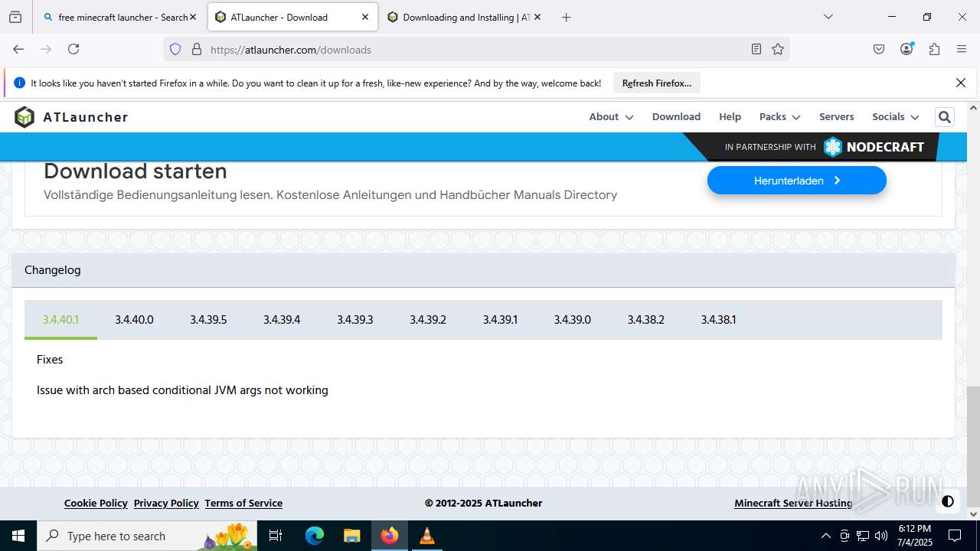Focus the URL address bar
980x551 pixels.
[x=475, y=49]
